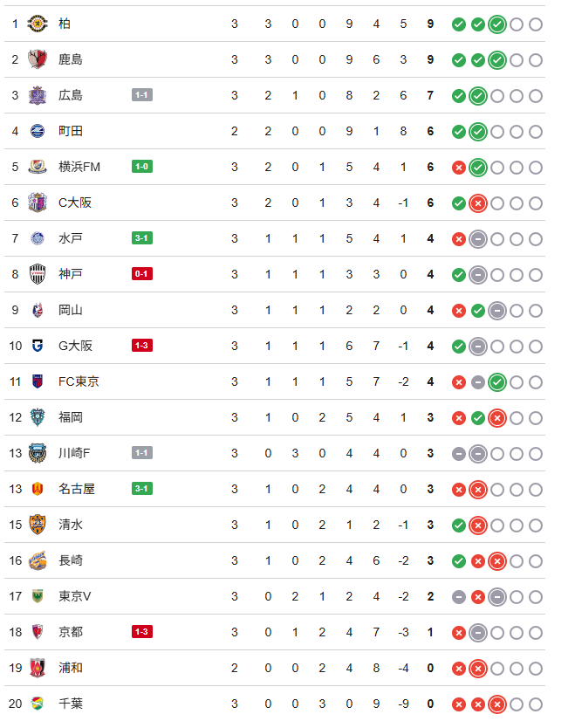
Task: Click the 京都 red 1-3 score badge
Action: [x=142, y=632]
